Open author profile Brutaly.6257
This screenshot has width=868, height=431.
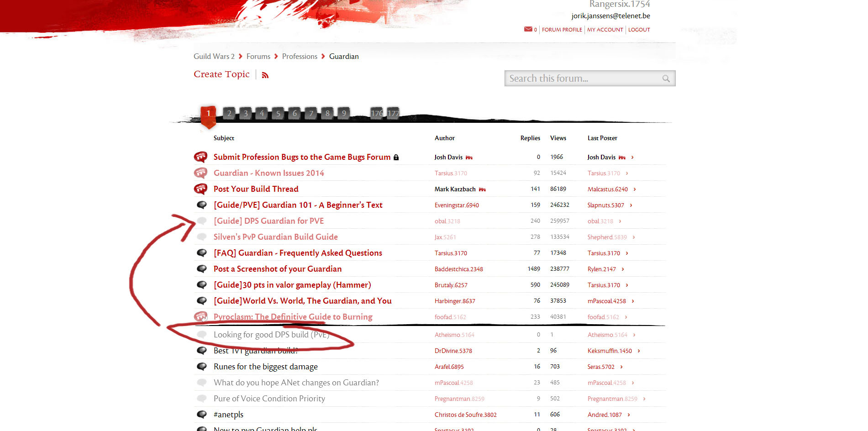(451, 285)
